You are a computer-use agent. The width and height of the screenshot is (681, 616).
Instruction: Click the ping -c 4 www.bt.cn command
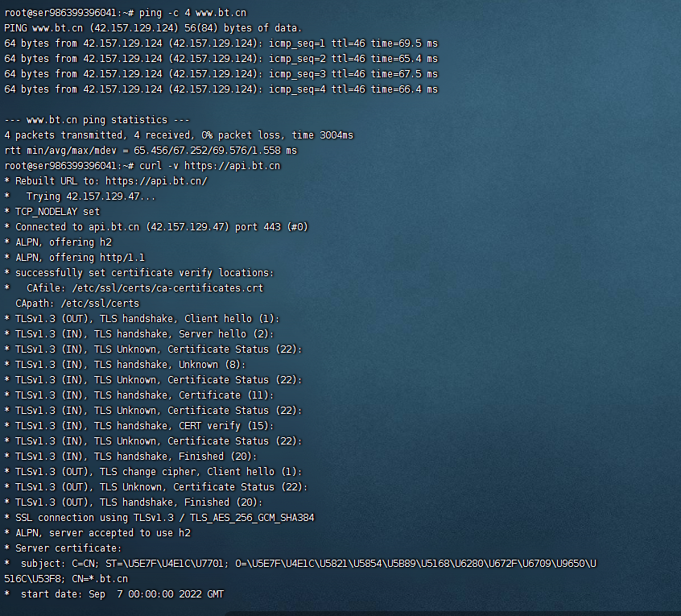(x=192, y=13)
